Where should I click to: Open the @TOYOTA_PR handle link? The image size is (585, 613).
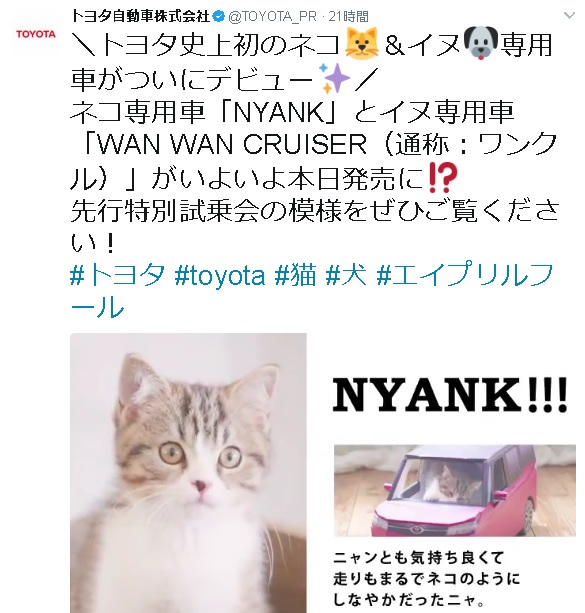(x=272, y=16)
